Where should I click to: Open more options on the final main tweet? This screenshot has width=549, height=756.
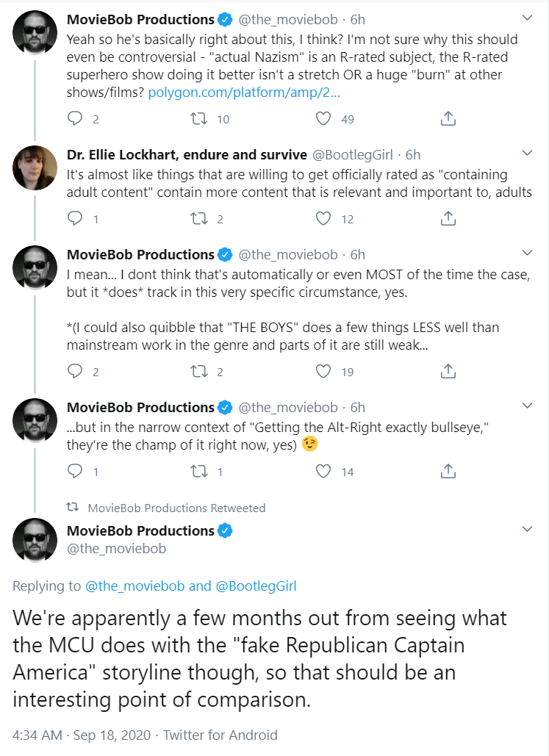click(x=527, y=529)
